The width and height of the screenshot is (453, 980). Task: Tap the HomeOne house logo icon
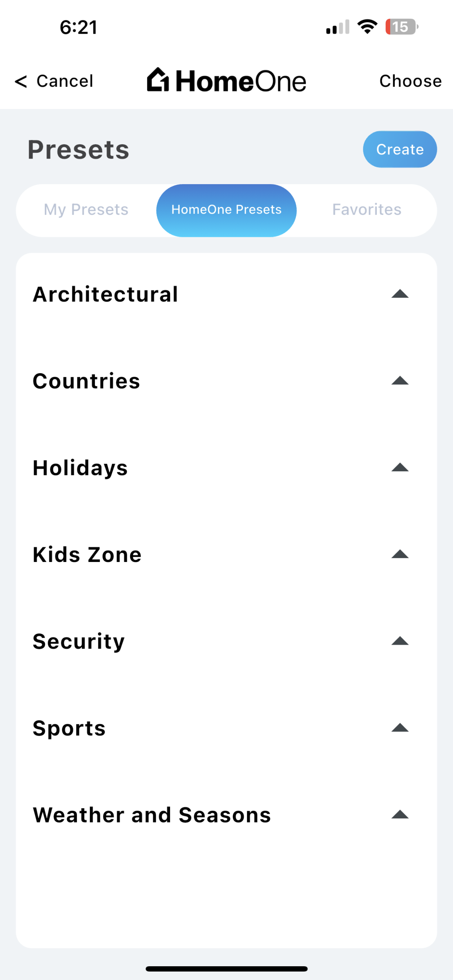158,80
